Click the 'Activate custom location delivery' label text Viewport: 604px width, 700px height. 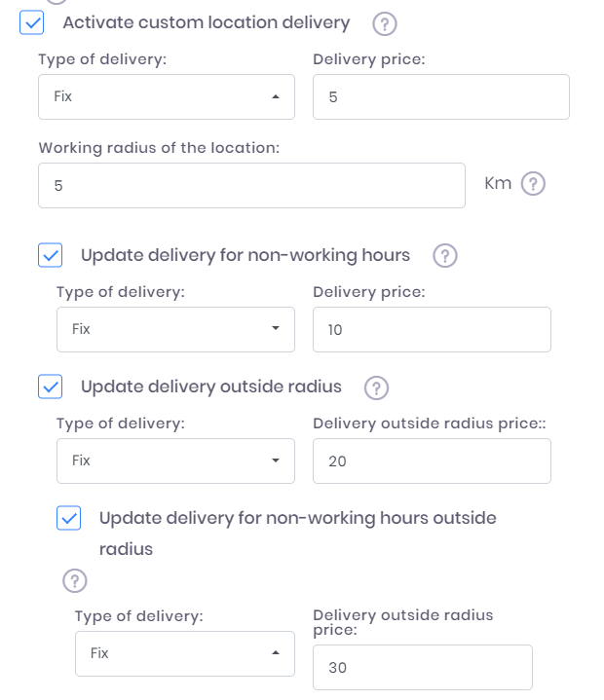click(206, 22)
